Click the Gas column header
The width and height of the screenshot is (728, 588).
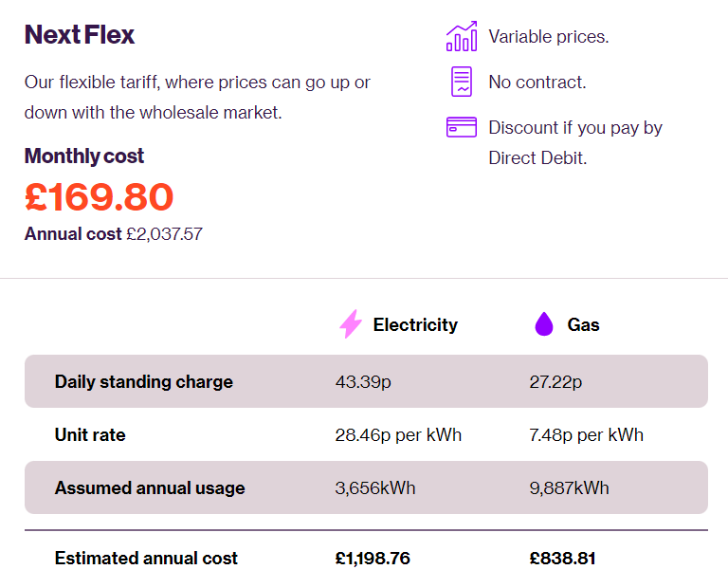583,324
